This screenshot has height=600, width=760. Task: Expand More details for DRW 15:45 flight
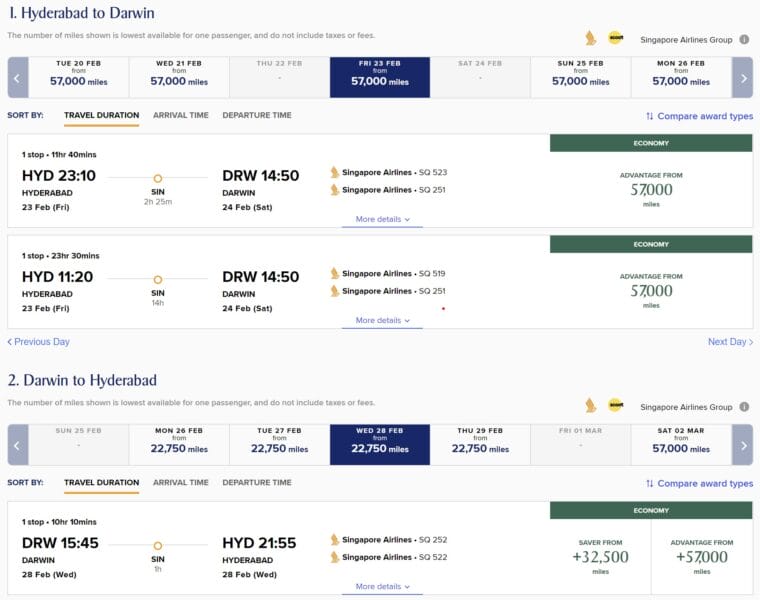point(382,587)
